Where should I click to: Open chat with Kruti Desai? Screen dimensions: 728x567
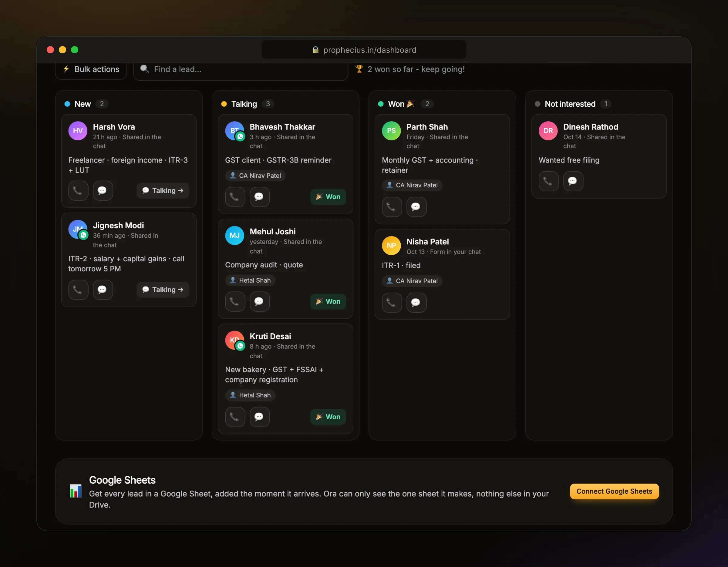pos(259,417)
